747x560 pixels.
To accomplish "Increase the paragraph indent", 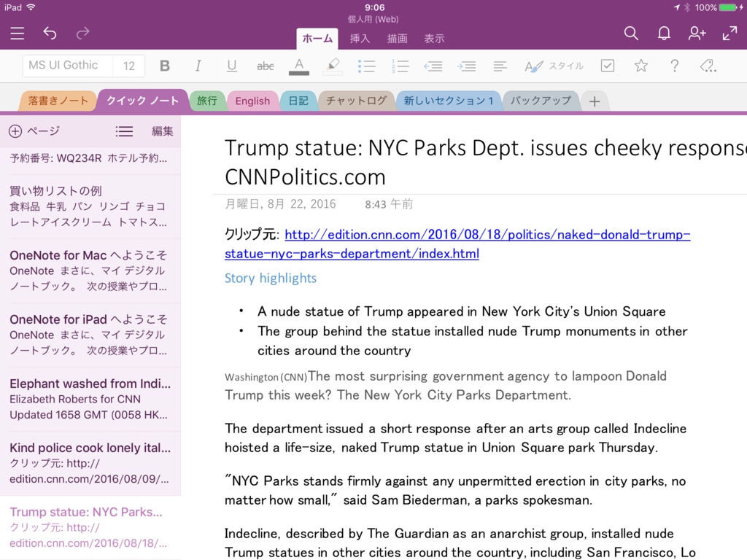I will [x=467, y=66].
